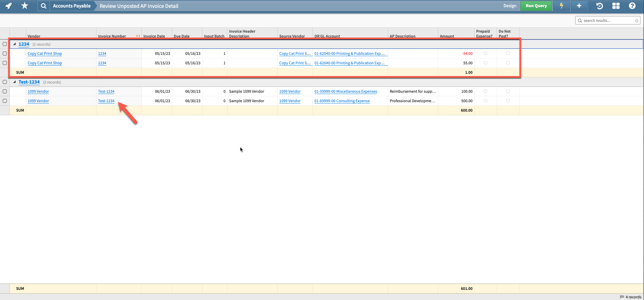Collapse the 1234 invoice group
This screenshot has height=300, width=644.
point(14,44)
